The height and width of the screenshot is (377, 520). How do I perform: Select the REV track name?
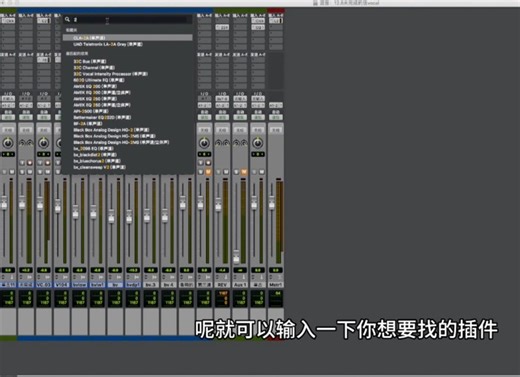tap(222, 285)
